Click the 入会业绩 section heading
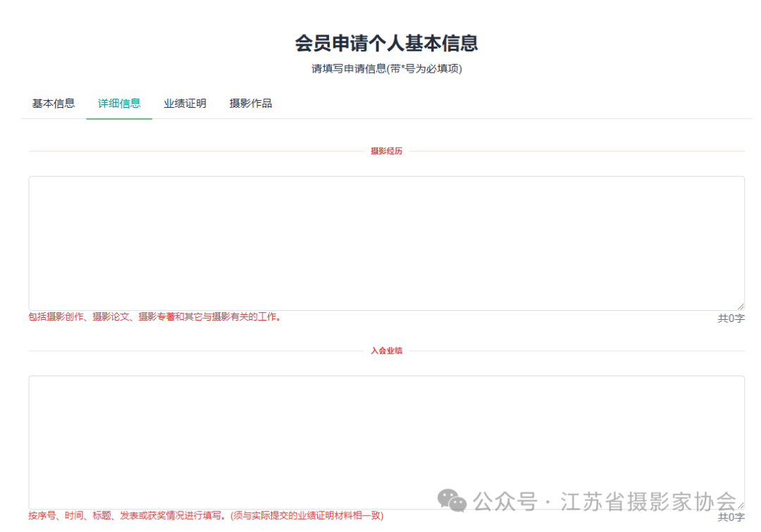Viewport: 761px width, 532px height. pos(386,350)
